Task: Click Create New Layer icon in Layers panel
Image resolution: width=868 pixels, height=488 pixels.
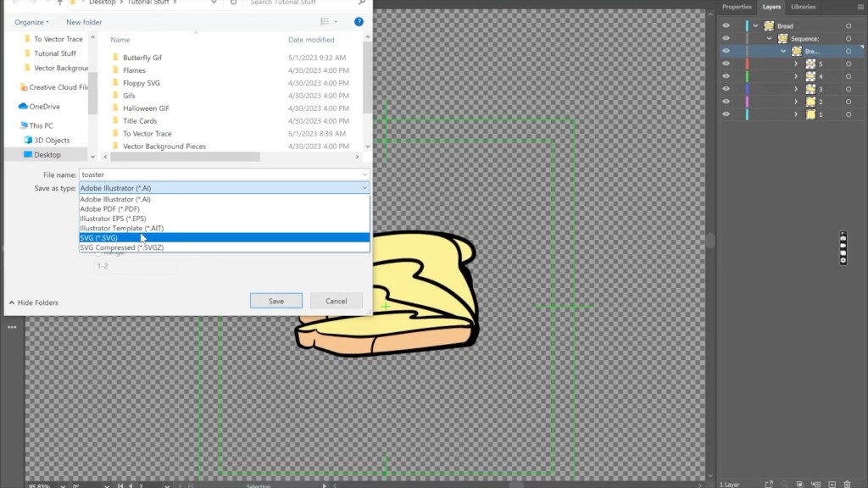Action: pyautogui.click(x=832, y=484)
